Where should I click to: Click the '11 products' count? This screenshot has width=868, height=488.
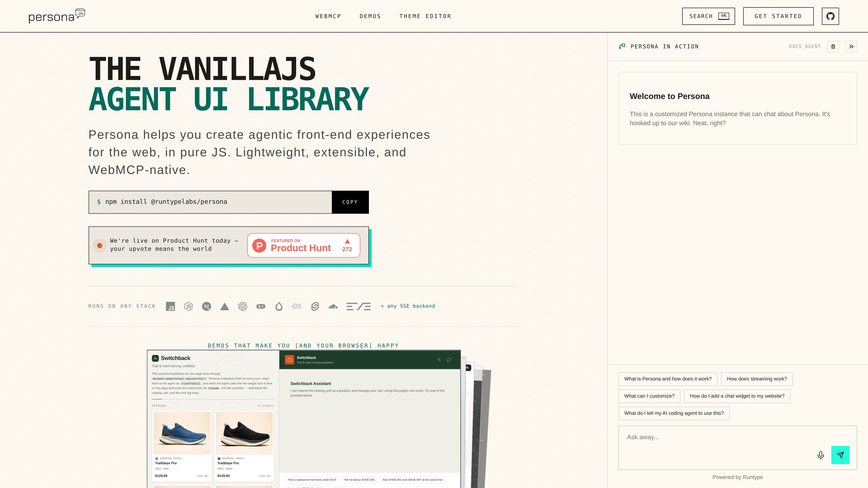pyautogui.click(x=266, y=406)
